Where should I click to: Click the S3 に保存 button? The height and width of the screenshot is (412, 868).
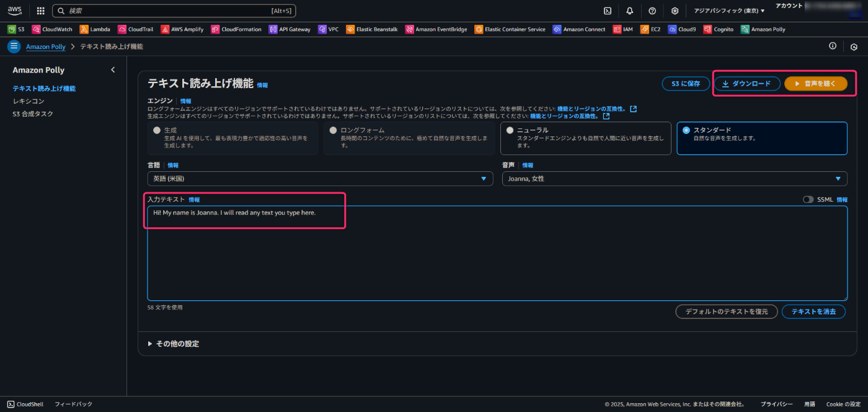[686, 84]
